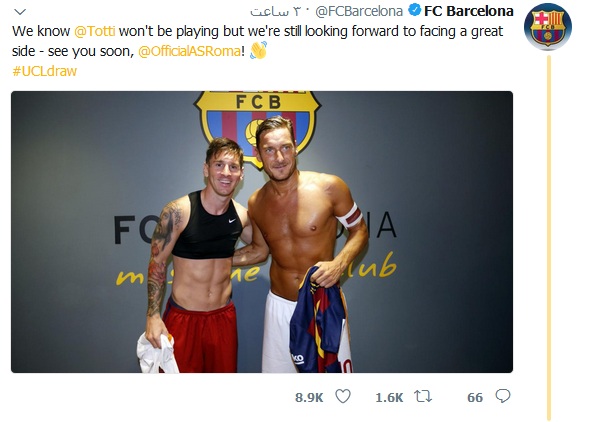Click the heart like icon
This screenshot has height=422, width=600.
[x=343, y=396]
